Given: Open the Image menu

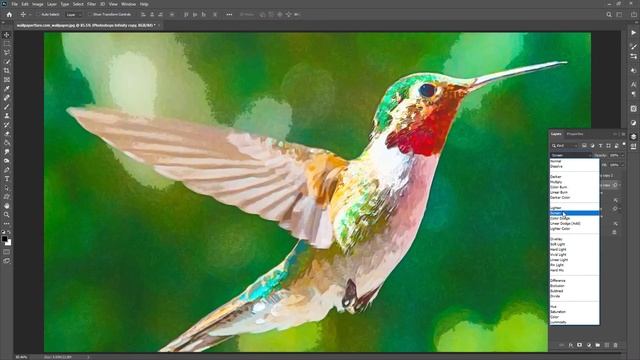Looking at the screenshot, I should (38, 4).
